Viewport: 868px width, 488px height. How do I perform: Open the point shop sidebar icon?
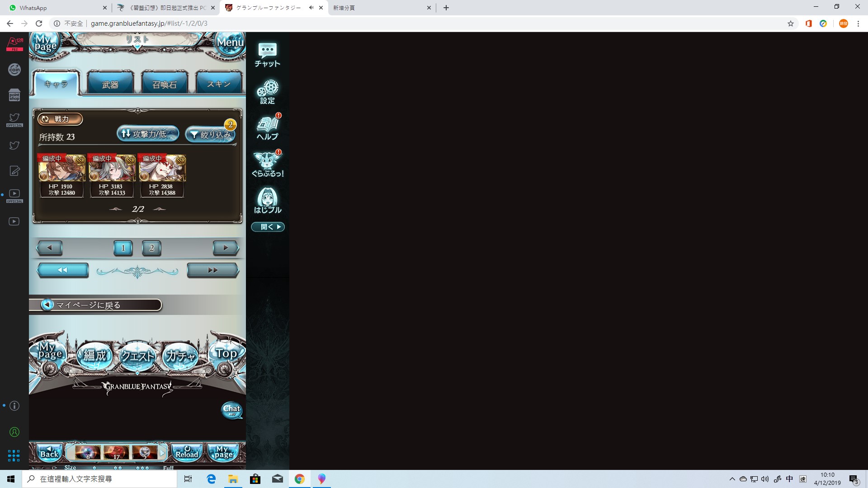[x=14, y=95]
